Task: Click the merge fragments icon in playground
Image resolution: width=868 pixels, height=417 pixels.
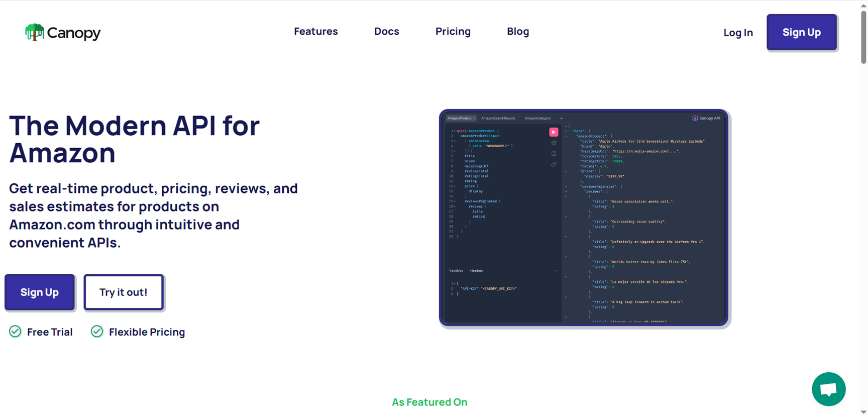Action: tap(554, 153)
